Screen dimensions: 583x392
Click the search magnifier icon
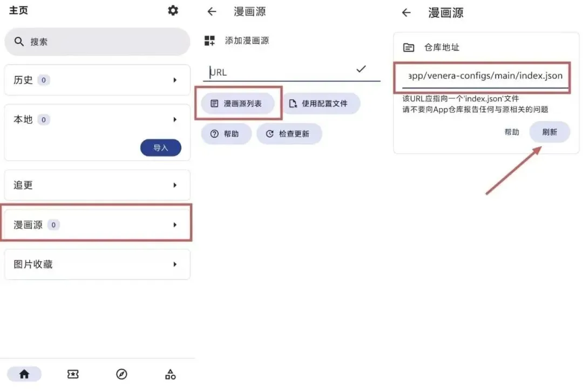click(x=19, y=41)
